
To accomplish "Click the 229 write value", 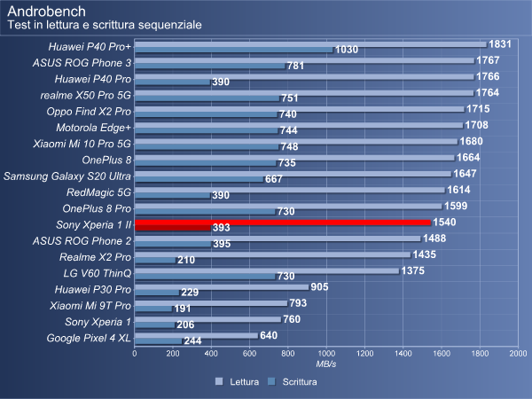I will (x=190, y=293).
